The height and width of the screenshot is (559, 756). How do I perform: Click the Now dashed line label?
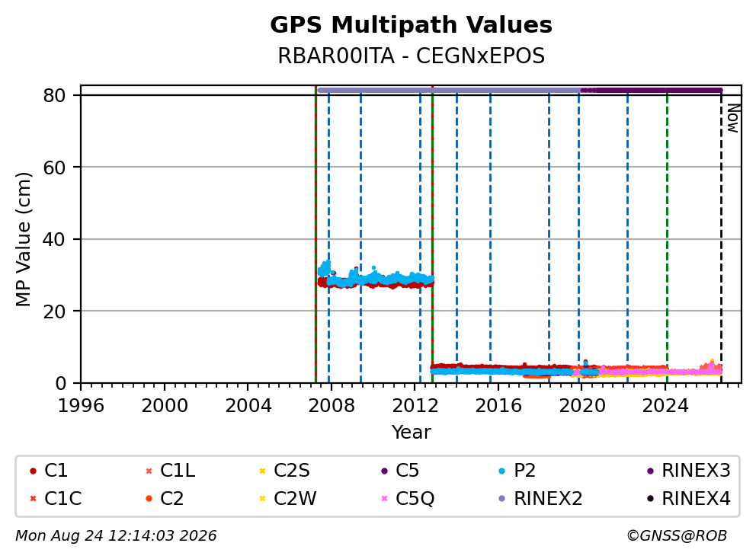pyautogui.click(x=733, y=119)
